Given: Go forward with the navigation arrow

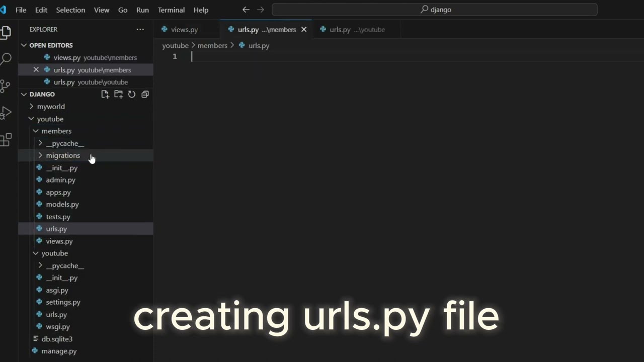Looking at the screenshot, I should point(260,10).
